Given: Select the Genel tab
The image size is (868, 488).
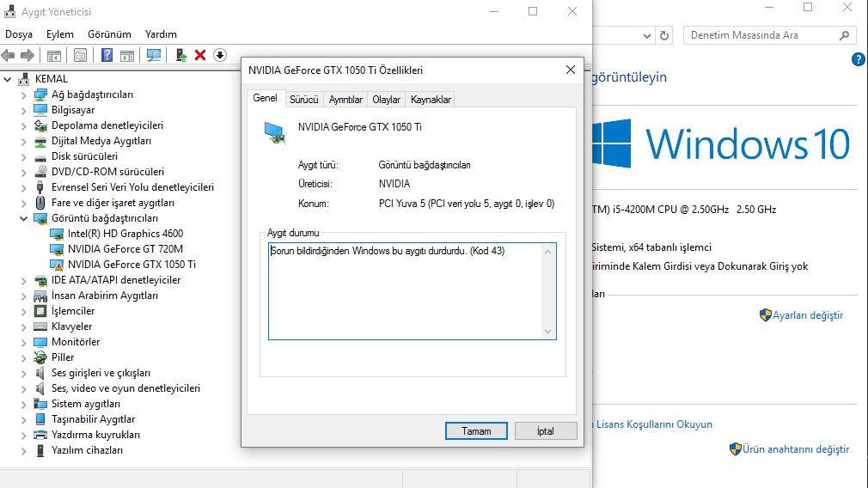Looking at the screenshot, I should tap(266, 98).
